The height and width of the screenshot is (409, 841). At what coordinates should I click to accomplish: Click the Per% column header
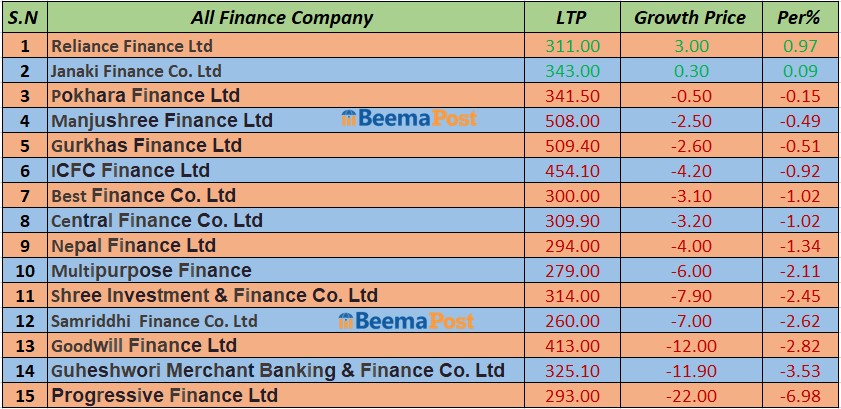click(x=797, y=18)
